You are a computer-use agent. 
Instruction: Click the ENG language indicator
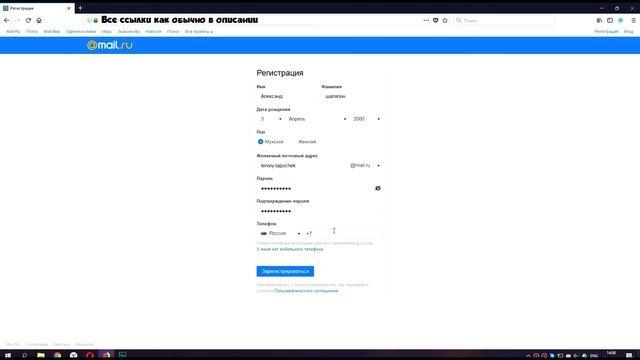(x=594, y=356)
